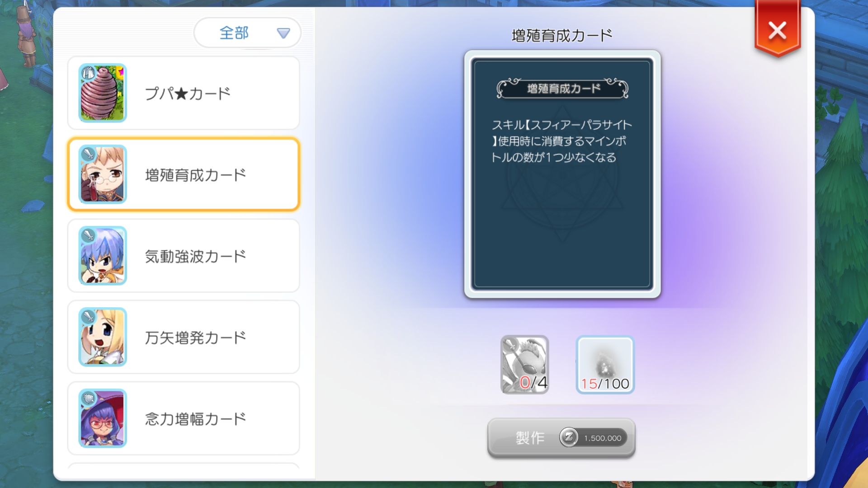
Task: Click the partially visible entry at list bottom
Action: coord(184,466)
